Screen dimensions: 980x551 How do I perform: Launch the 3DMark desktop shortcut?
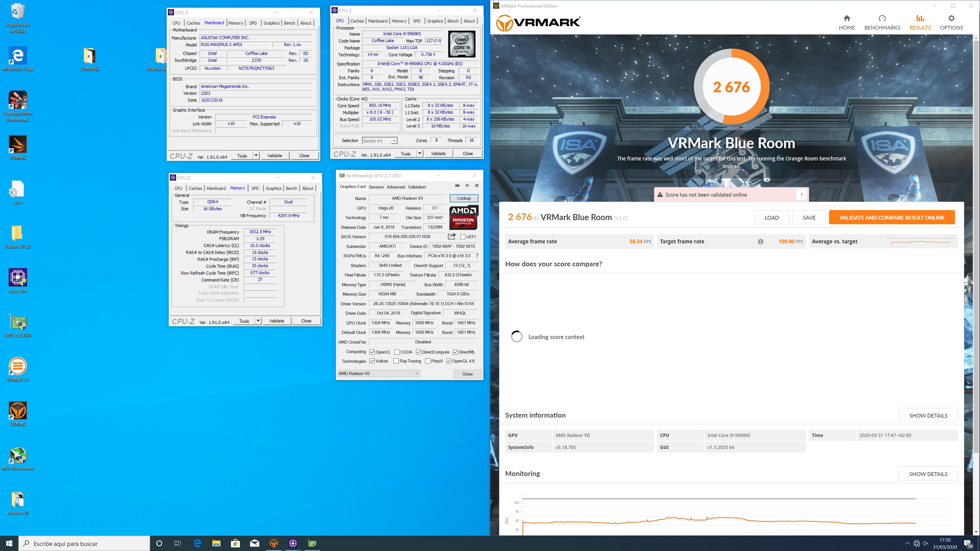click(18, 147)
